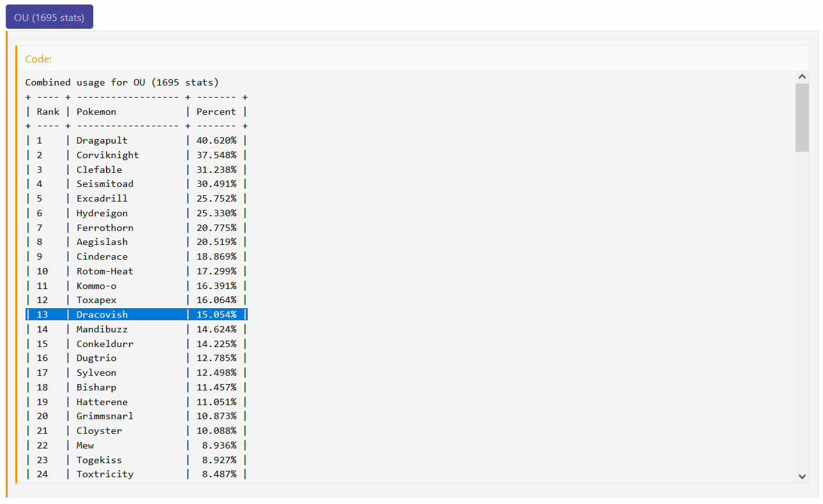Click the 10.873% percentage
Screen dimensions: 823x504
[x=216, y=416]
